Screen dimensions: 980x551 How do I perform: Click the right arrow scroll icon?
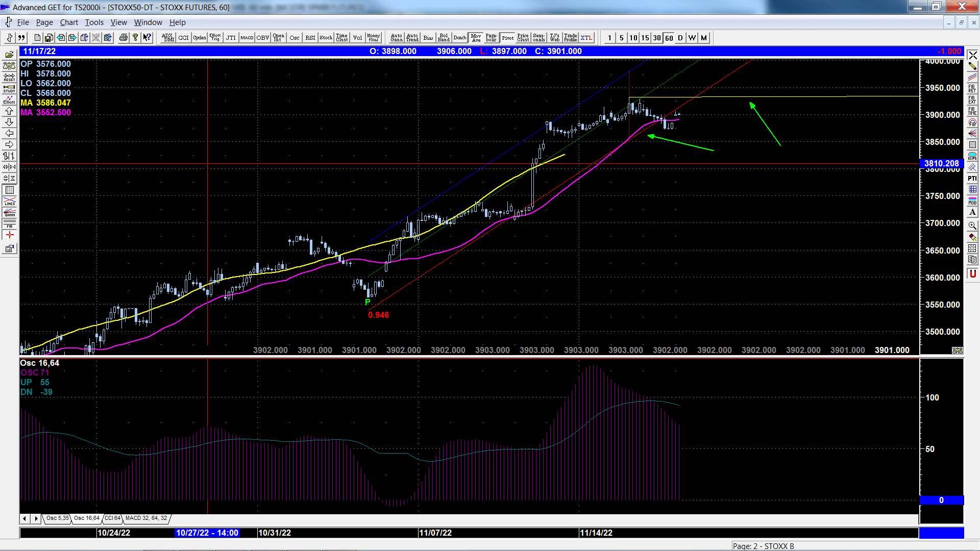tap(9, 144)
